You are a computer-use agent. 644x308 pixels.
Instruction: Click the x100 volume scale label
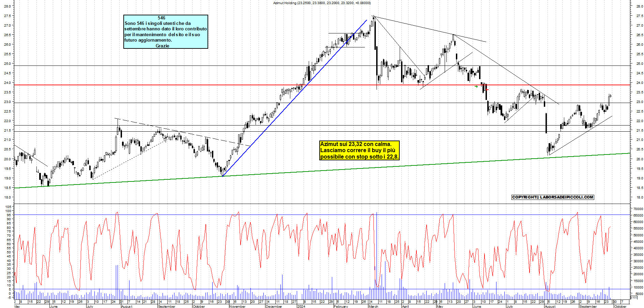[x=634, y=297]
